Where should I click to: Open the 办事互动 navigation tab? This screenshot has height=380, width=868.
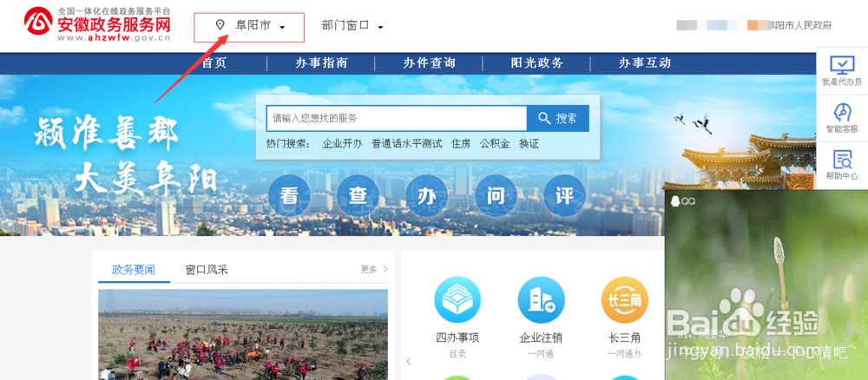click(645, 63)
